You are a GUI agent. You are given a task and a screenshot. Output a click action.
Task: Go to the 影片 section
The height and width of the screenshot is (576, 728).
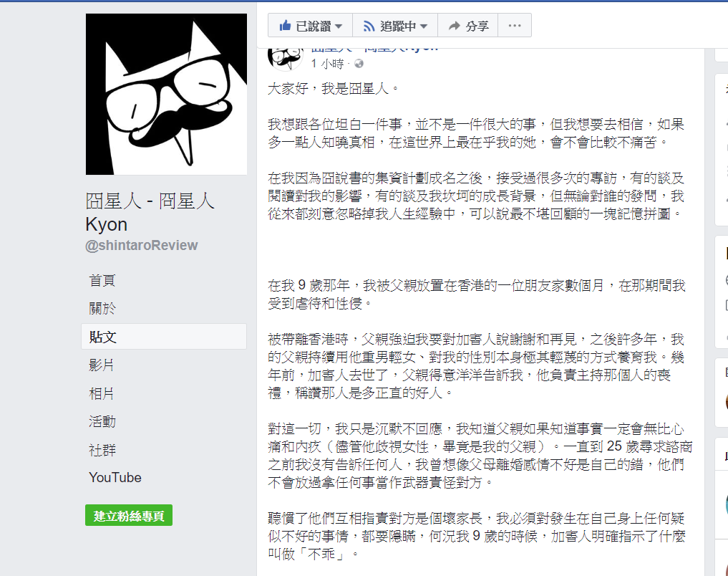pos(102,365)
